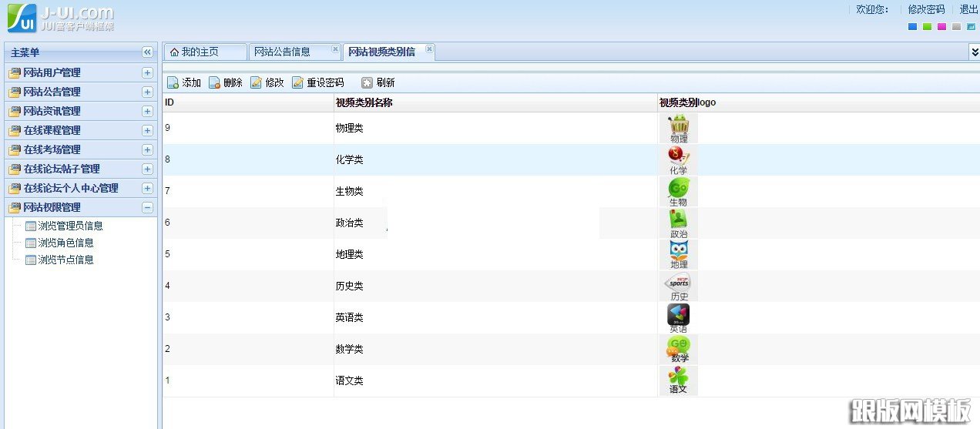Click the J-UI.com logo

60,18
